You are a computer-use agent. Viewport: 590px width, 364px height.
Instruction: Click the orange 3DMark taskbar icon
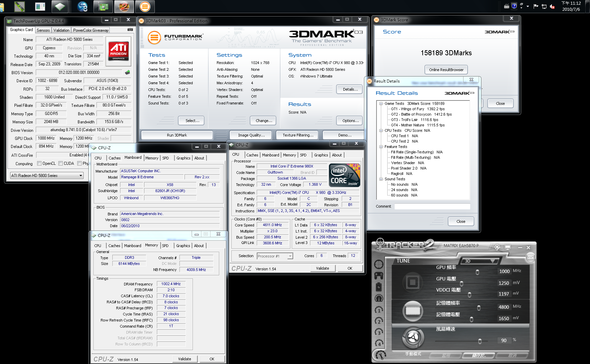pos(145,6)
